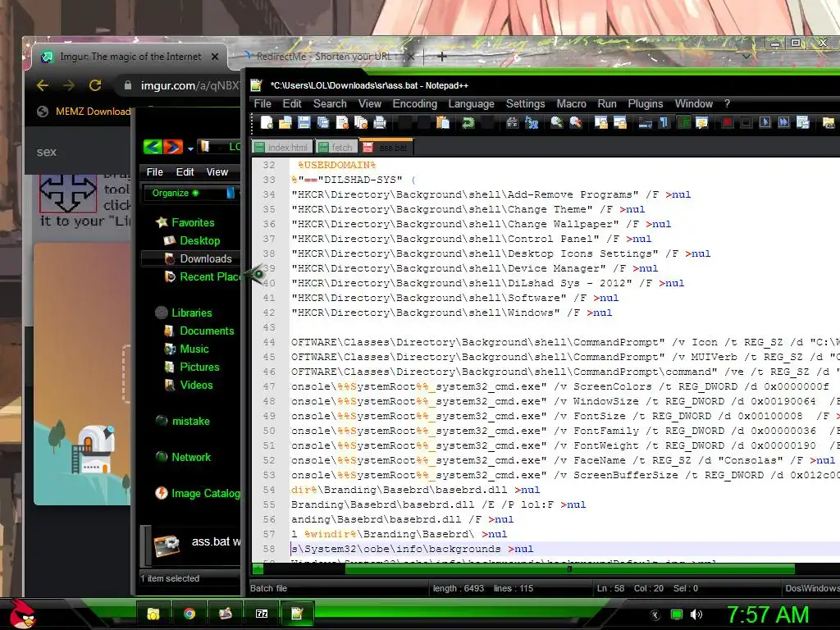Screen dimensions: 840x630
Task: Click the volume speaker tray icon
Action: click(696, 614)
